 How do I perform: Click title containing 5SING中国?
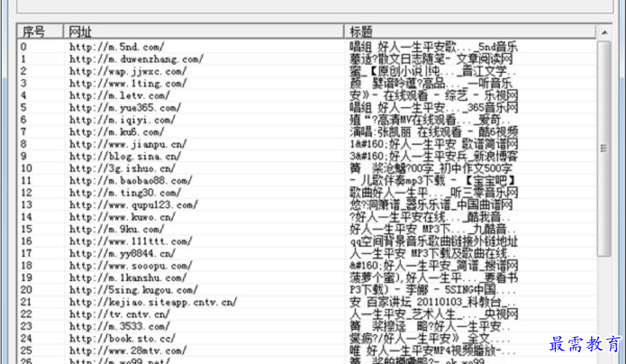tap(433, 290)
